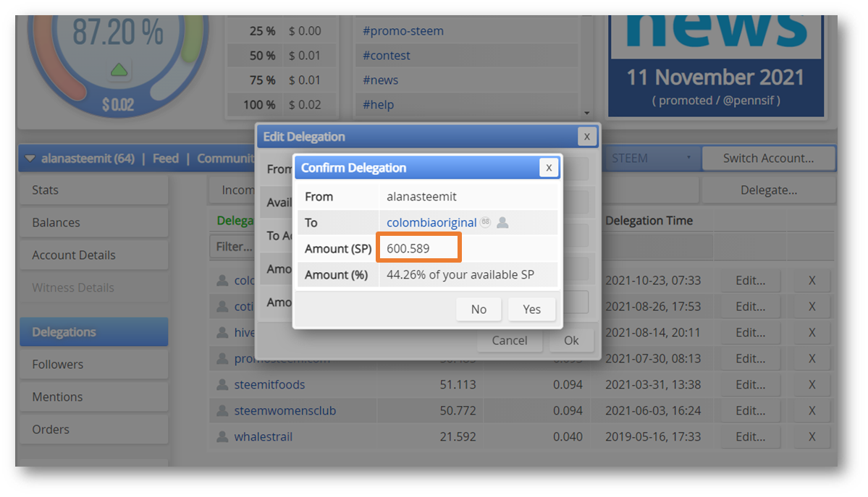Screen dimensions: 868x497
Task: Open the Followers sidebar section
Action: pyautogui.click(x=94, y=364)
